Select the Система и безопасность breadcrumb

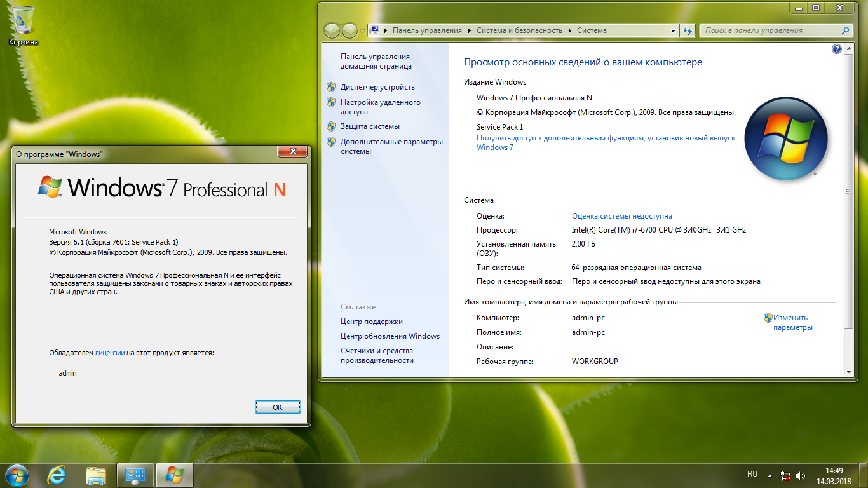click(520, 30)
